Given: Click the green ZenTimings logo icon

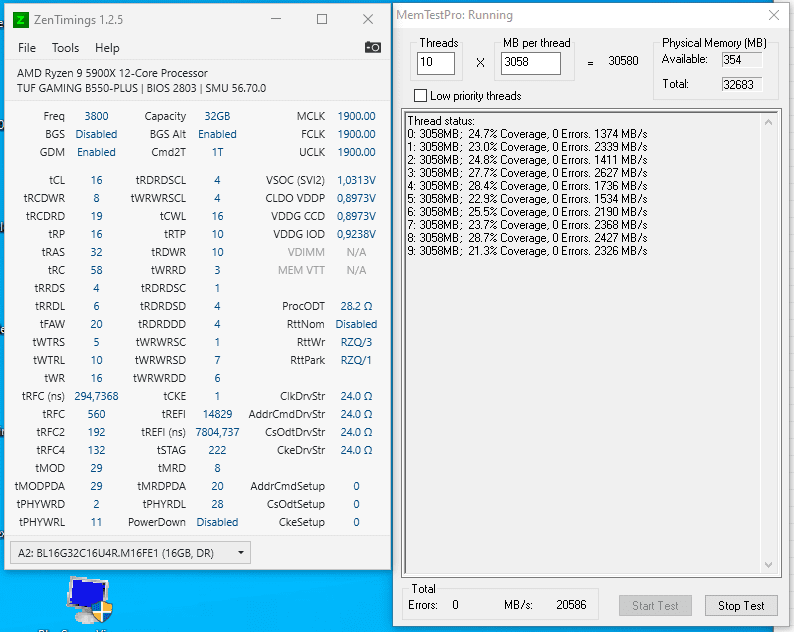Looking at the screenshot, I should point(20,20).
